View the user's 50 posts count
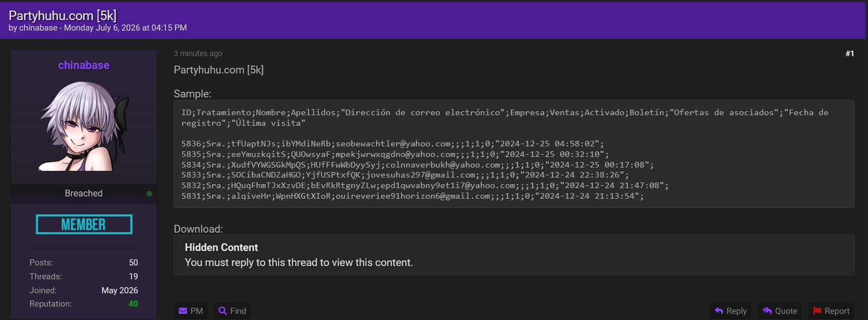Screen dimensions: 868x320 point(133,263)
